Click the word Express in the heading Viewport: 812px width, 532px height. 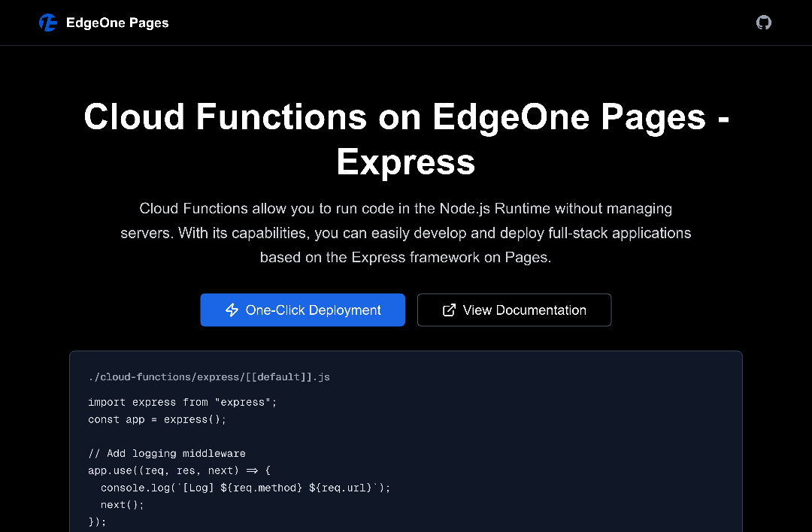406,162
